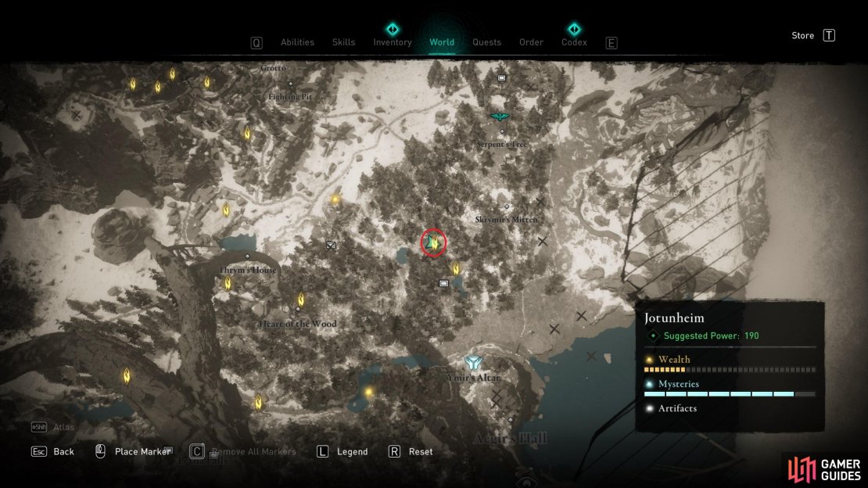
Task: Click the C key icon
Action: point(197,451)
